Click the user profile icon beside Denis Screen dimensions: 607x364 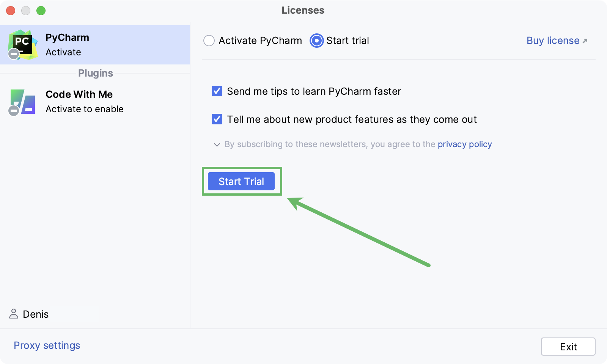point(14,314)
